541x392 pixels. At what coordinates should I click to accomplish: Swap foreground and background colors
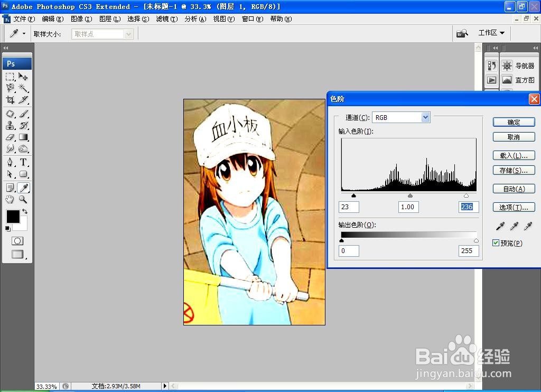point(25,211)
